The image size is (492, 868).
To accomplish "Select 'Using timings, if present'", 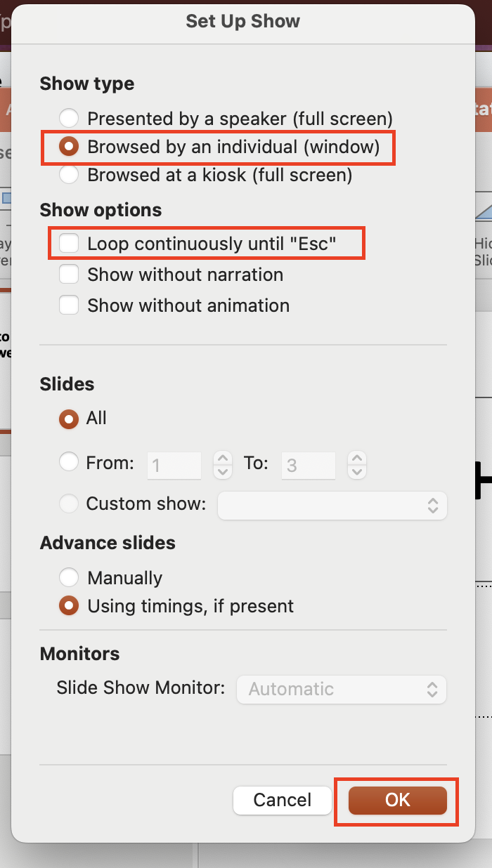I will click(68, 605).
